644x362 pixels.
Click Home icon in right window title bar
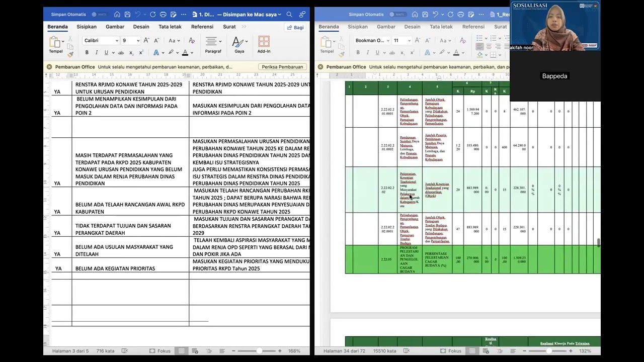[416, 15]
